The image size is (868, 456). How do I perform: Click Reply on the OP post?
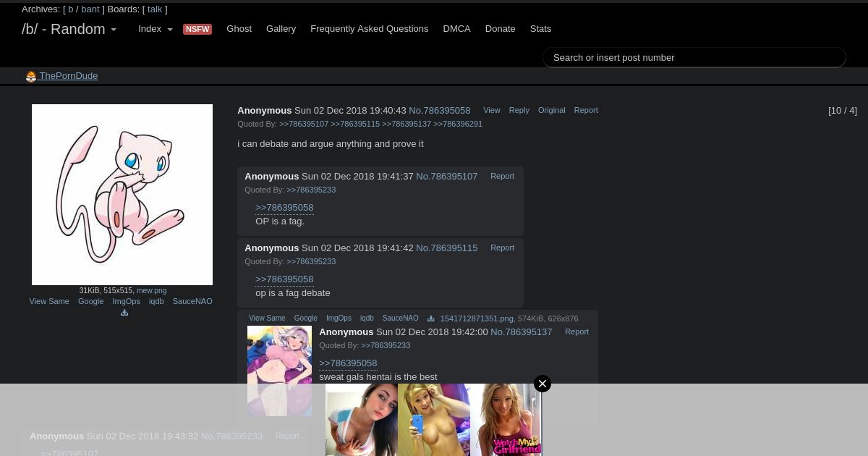519,110
